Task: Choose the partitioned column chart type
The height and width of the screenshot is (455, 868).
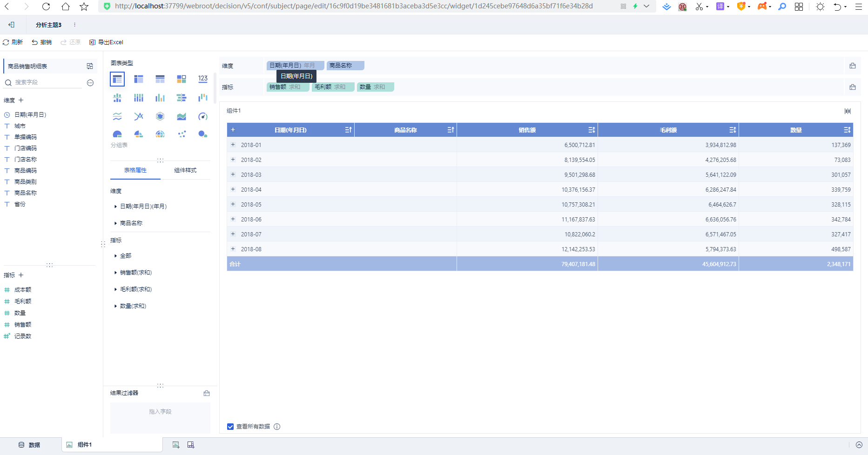Action: (117, 98)
